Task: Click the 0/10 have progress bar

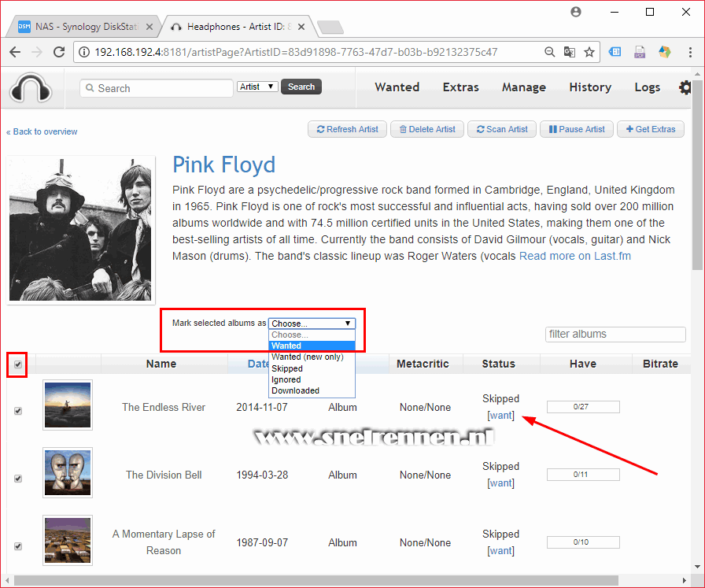Action: [x=583, y=542]
